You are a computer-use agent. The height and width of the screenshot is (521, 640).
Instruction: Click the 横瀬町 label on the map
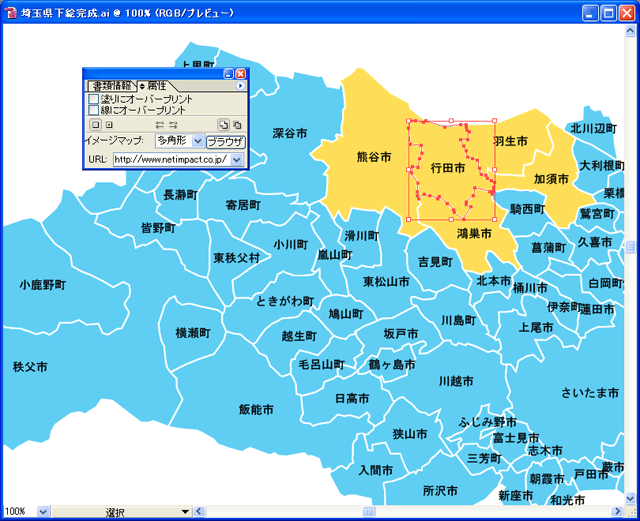[x=193, y=333]
